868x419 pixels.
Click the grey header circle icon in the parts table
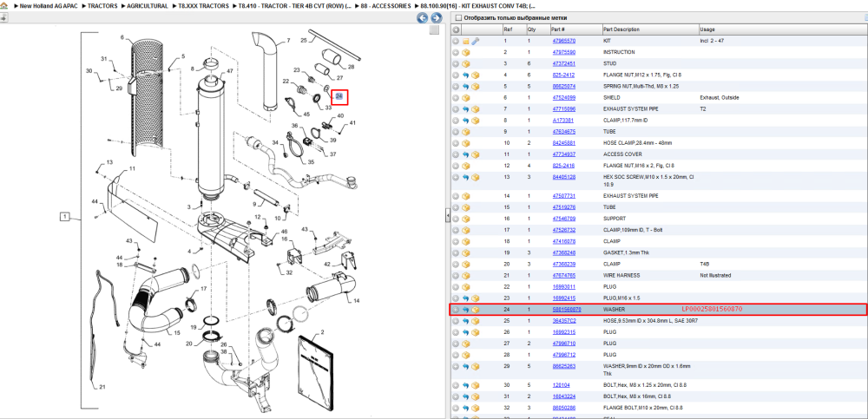[456, 29]
